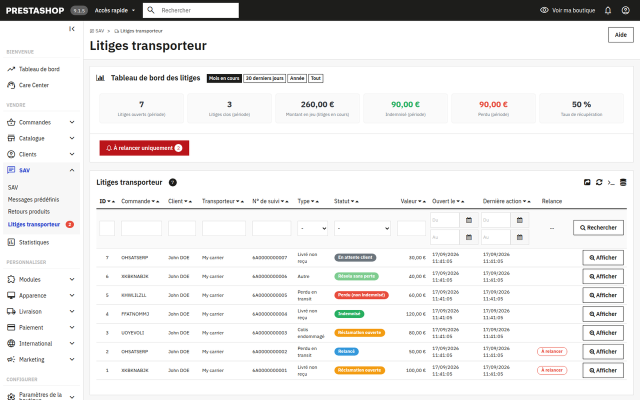The width and height of the screenshot is (640, 400).
Task: Click the Commandes basket icon
Action: pos(11,122)
